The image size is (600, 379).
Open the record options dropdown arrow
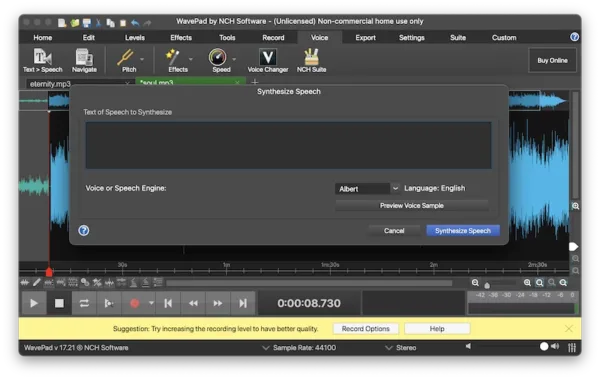[151, 303]
